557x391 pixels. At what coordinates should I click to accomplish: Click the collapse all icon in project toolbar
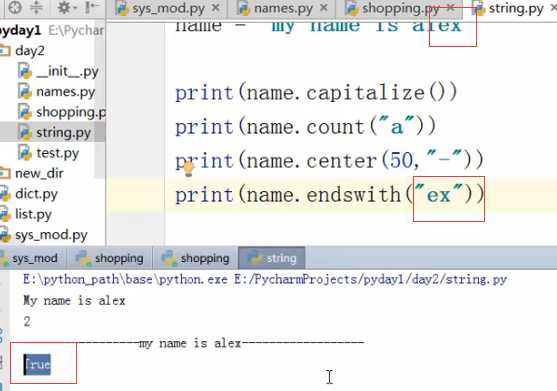tap(36, 7)
